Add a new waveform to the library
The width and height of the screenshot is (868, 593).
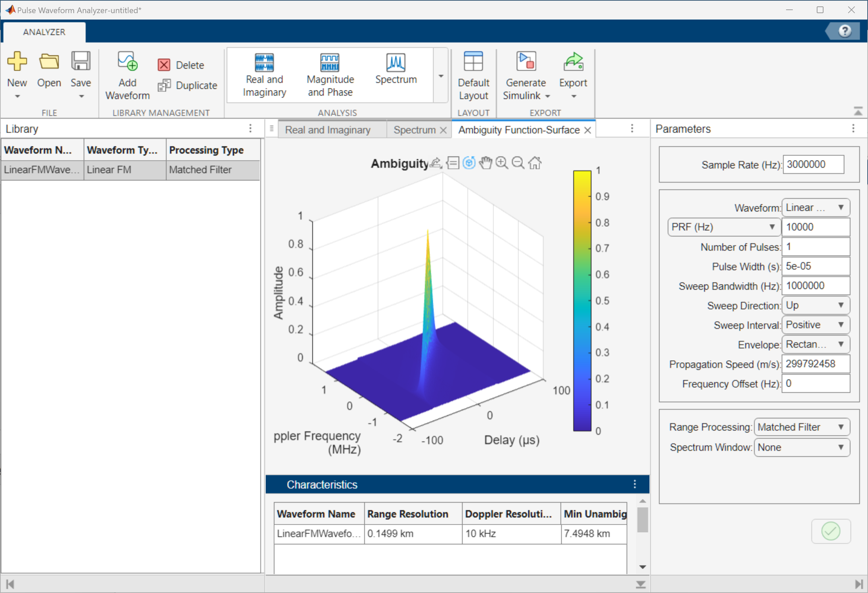pos(127,75)
